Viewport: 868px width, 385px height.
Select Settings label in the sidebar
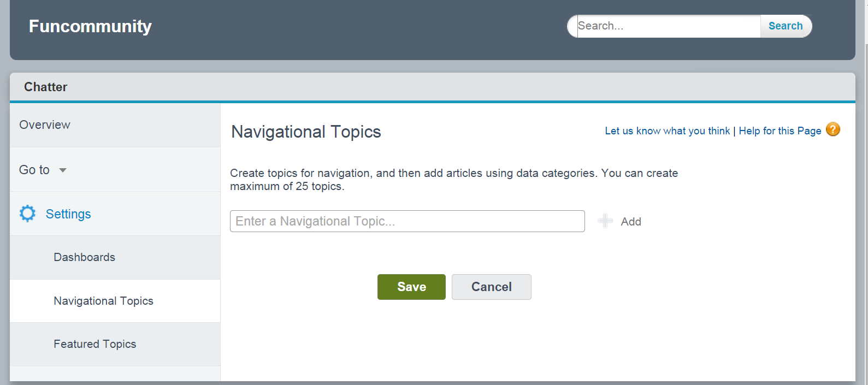(x=68, y=214)
